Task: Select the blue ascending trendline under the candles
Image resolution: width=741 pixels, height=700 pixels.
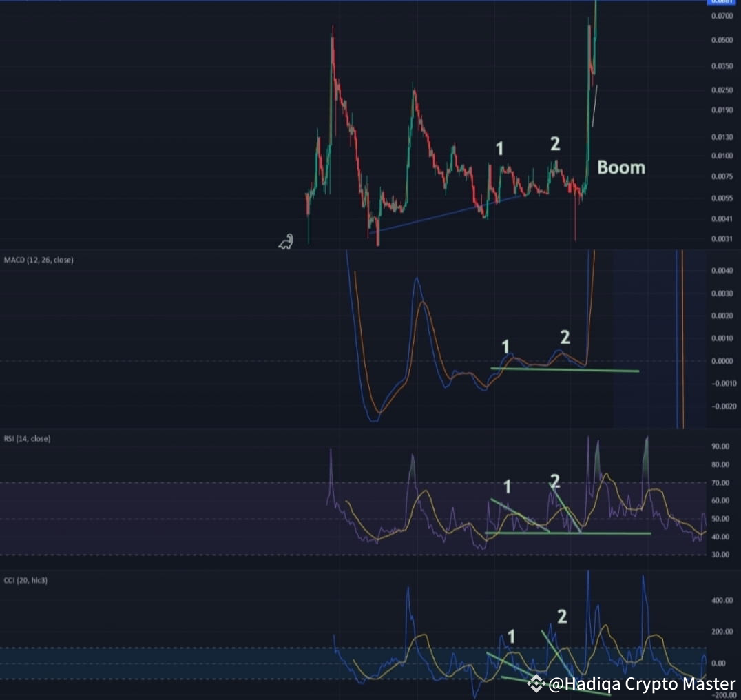Action: click(448, 214)
